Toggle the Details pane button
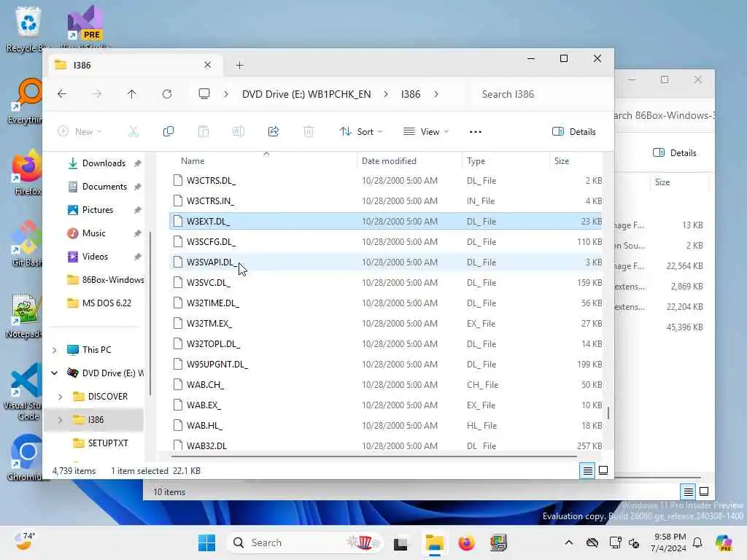The height and width of the screenshot is (560, 747). coord(574,131)
